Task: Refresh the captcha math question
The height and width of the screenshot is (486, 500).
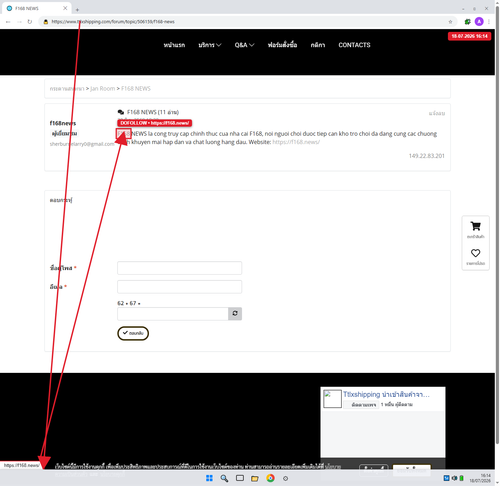Action: (x=235, y=313)
